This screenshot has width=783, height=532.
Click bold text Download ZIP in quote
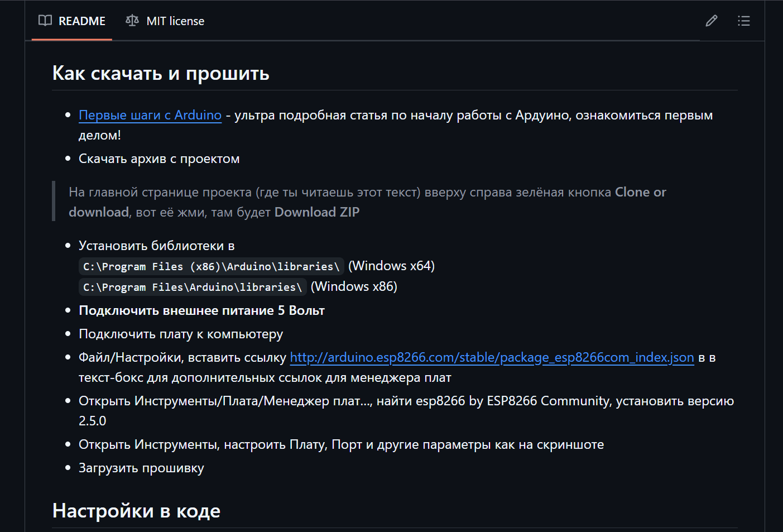click(x=317, y=212)
